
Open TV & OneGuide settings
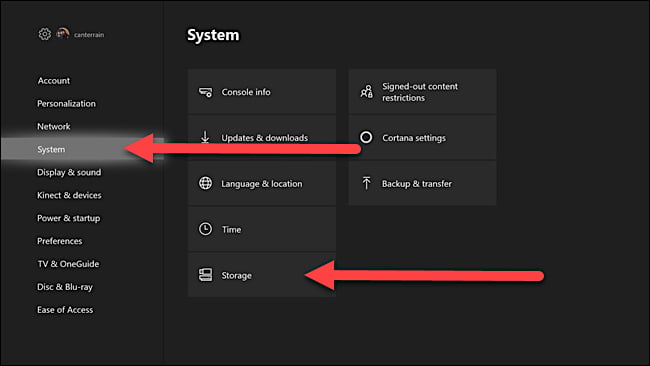68,264
